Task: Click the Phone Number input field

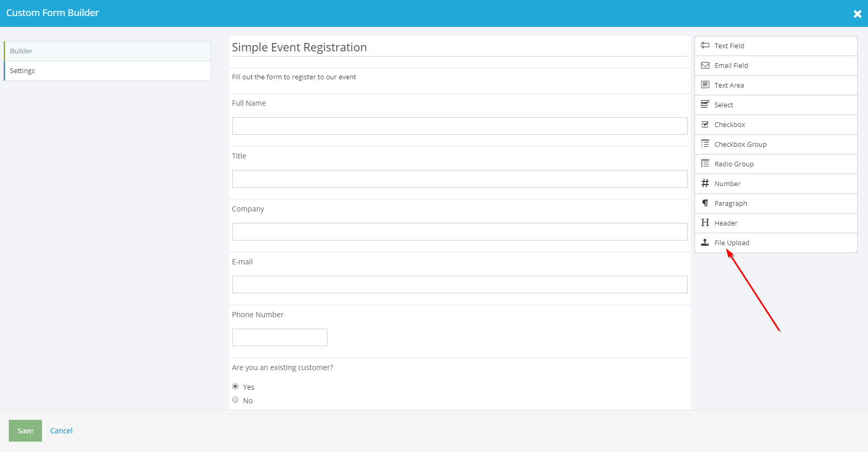Action: click(280, 337)
